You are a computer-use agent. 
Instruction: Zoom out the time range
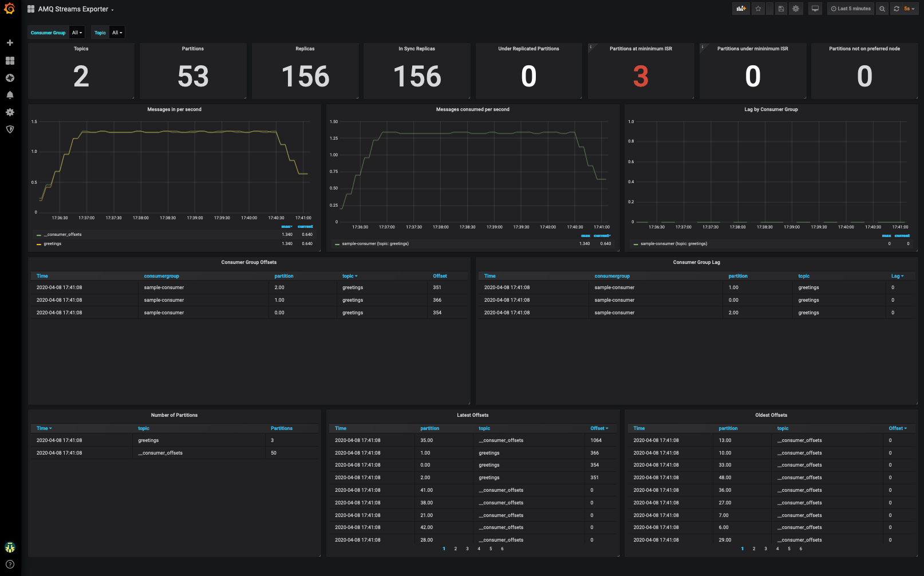pos(882,9)
